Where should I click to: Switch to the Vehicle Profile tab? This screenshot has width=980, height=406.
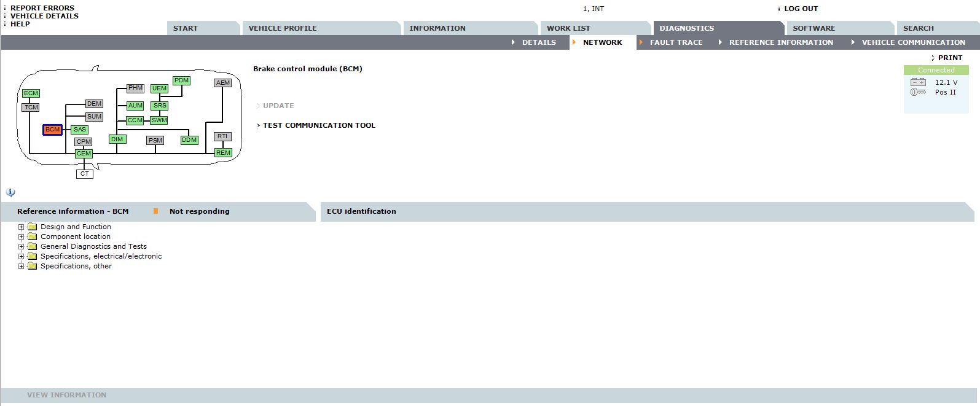coord(283,28)
